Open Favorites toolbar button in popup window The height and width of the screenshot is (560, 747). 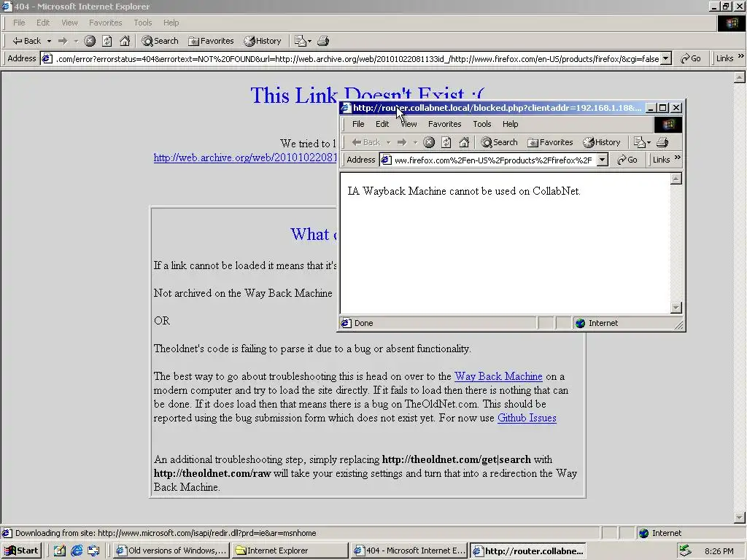550,142
